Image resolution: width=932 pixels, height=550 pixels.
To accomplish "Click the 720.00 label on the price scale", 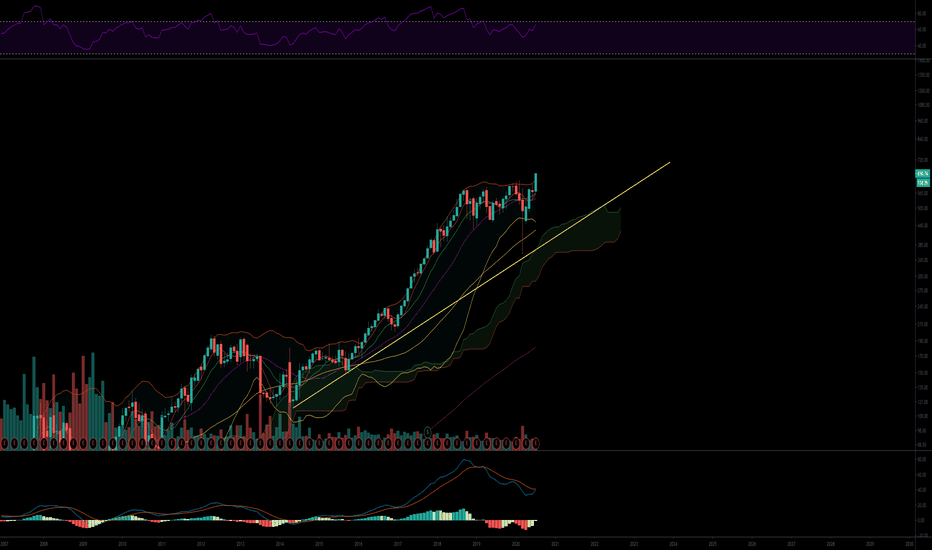I will (x=923, y=160).
